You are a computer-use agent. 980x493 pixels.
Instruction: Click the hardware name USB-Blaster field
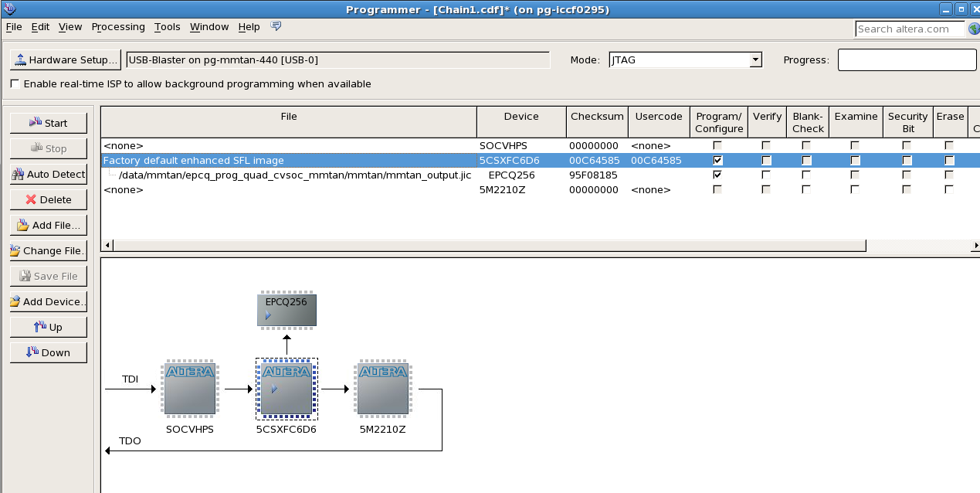coord(337,59)
